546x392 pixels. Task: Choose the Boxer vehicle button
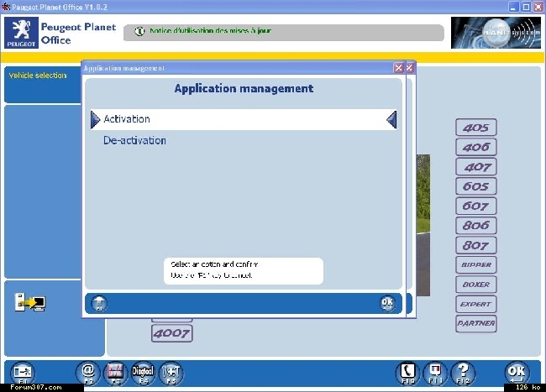coord(476,285)
